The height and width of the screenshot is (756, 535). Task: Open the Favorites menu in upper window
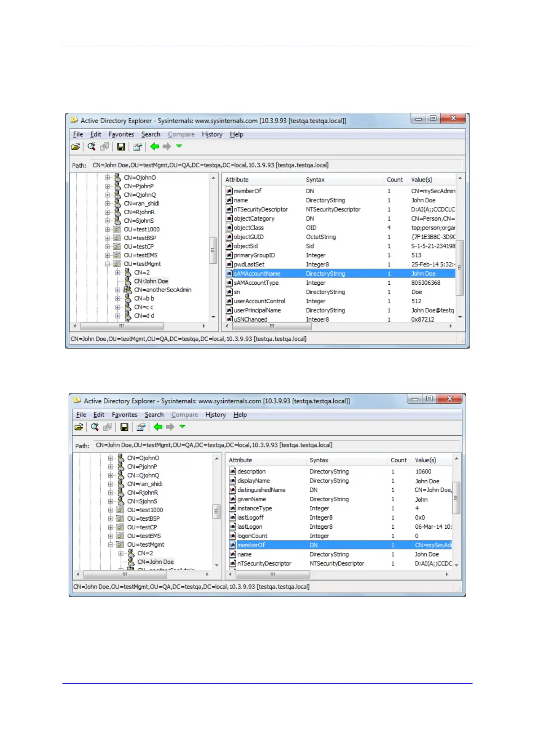[121, 134]
